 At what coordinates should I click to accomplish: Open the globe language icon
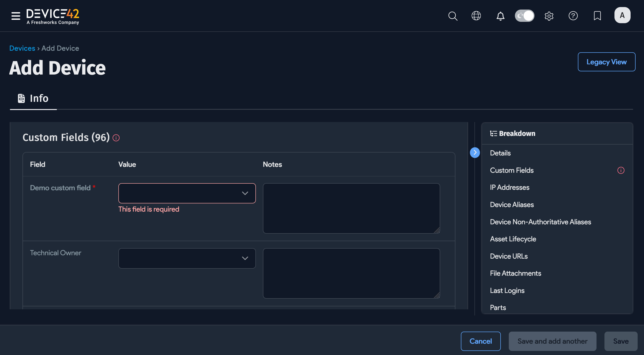coord(476,16)
